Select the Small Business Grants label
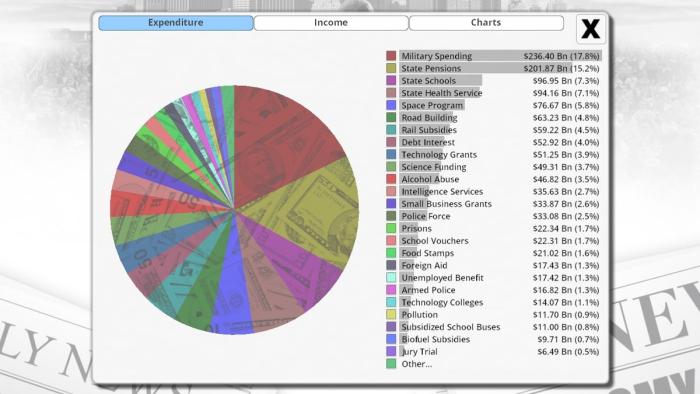This screenshot has height=394, width=700. (446, 203)
